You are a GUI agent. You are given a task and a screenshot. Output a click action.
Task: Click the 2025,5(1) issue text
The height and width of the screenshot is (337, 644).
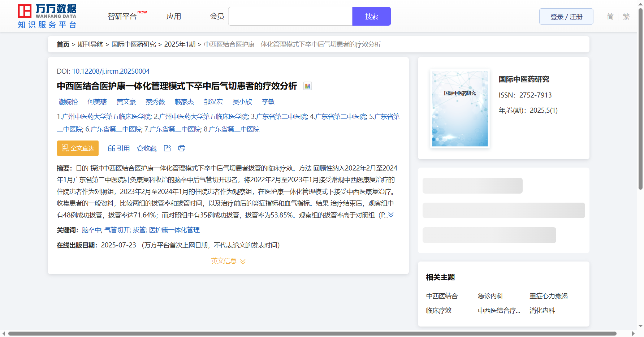[x=544, y=110]
